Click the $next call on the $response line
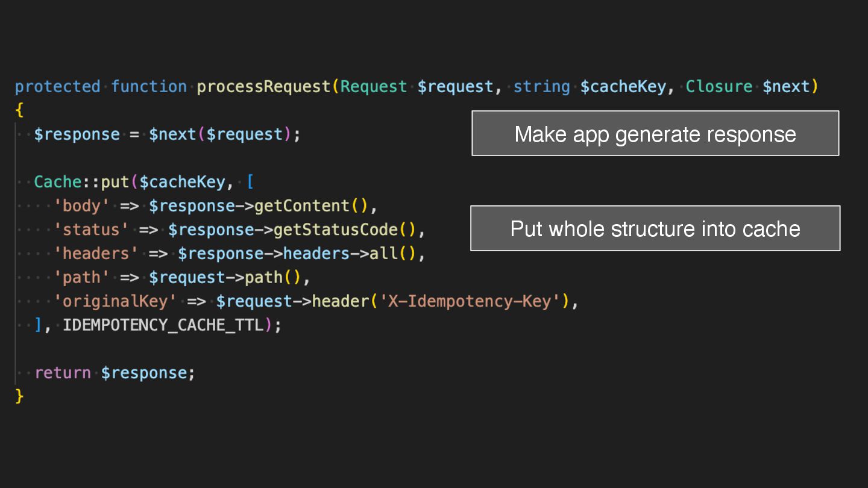 (x=172, y=134)
